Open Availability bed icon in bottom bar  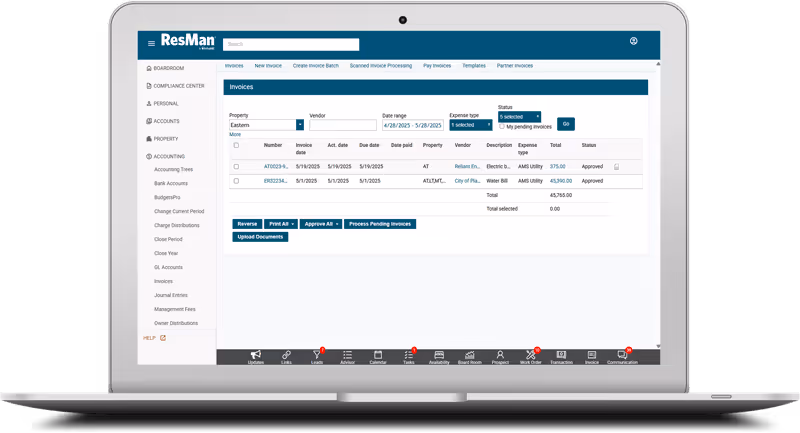coord(439,356)
